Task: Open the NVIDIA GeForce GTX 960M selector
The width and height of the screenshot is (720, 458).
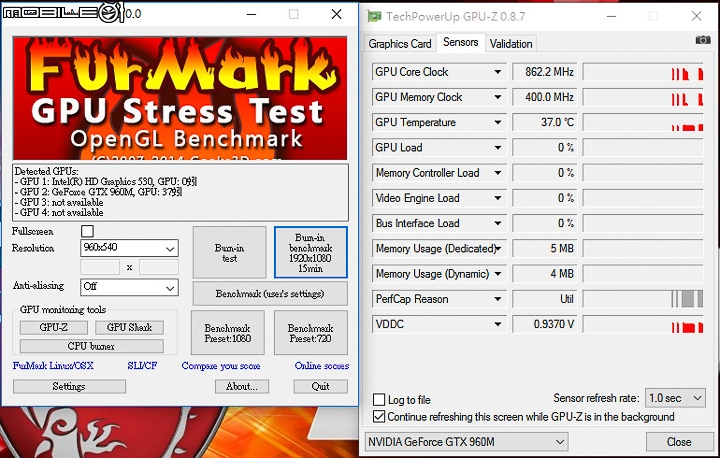Action: 466,442
